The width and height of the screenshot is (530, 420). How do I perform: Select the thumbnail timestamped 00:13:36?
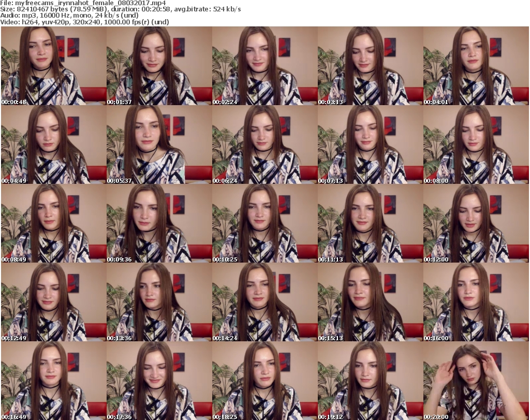159,302
